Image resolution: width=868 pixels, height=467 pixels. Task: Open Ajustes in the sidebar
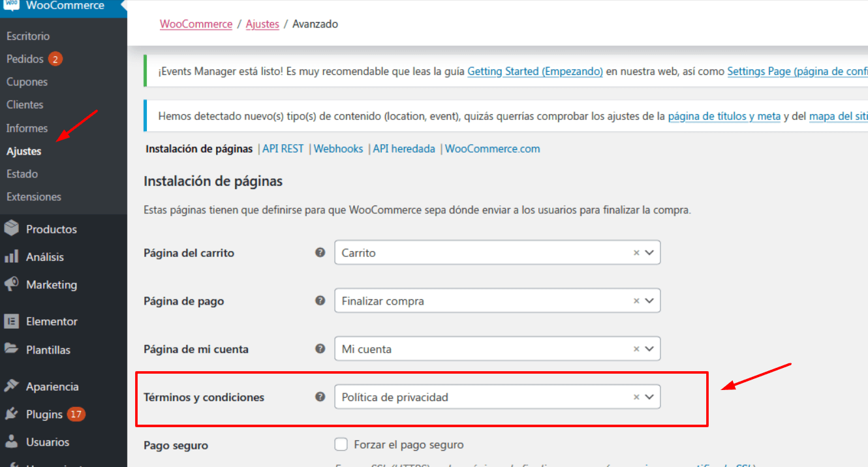[23, 151]
